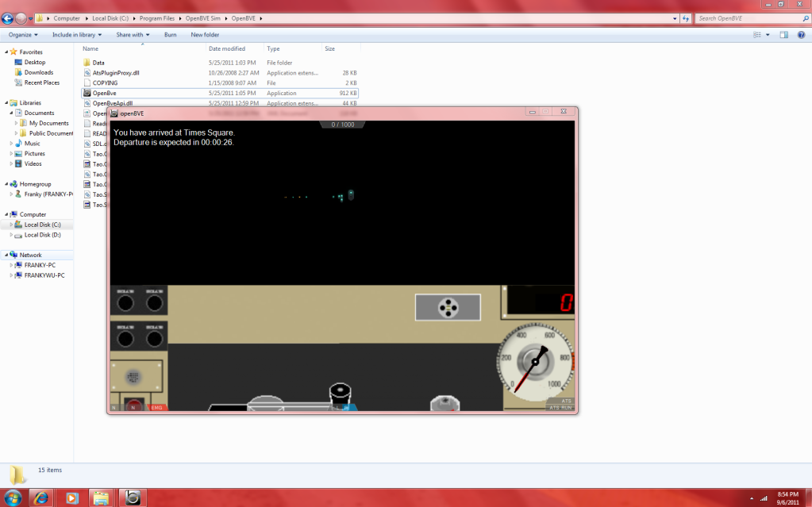Click the "0 / 1000" score in openBVE

tap(343, 125)
